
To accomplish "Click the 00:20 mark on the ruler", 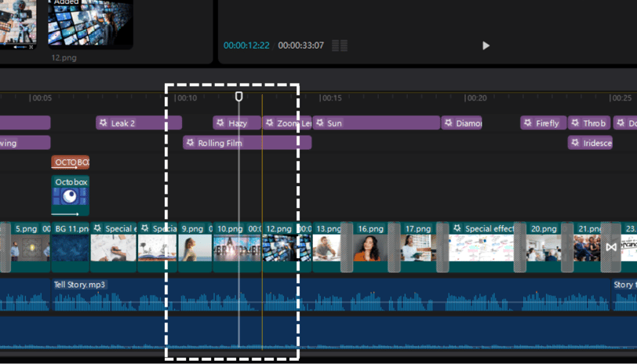I will (x=475, y=98).
